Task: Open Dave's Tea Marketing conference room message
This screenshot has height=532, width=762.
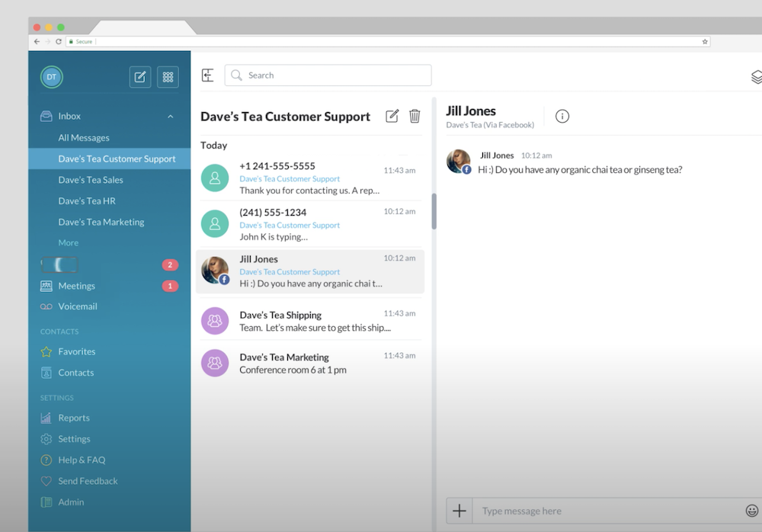Action: pos(310,363)
